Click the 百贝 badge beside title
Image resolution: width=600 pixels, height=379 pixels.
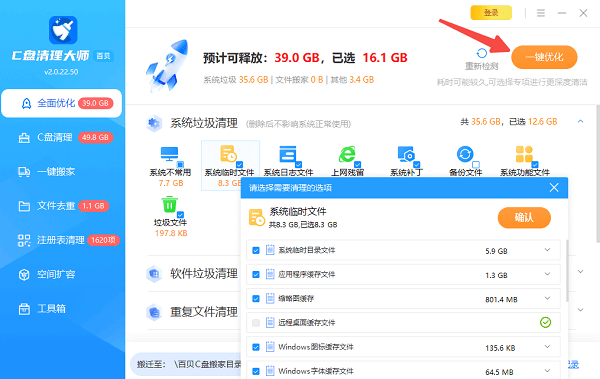103,56
